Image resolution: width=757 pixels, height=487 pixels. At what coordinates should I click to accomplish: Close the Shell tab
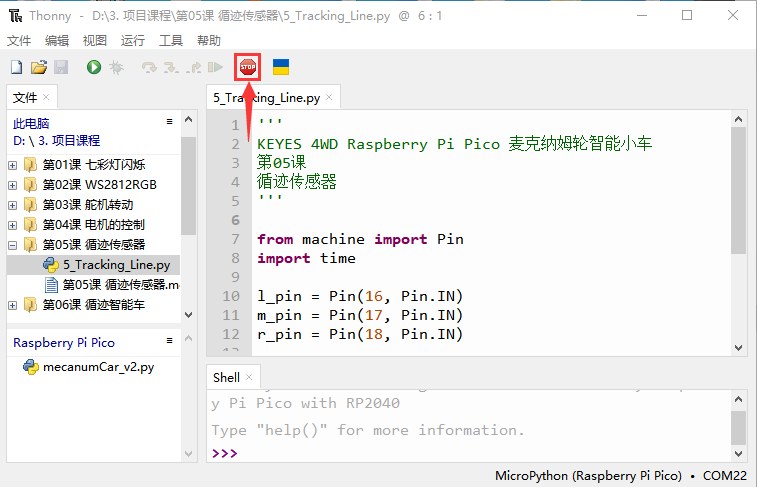(x=249, y=377)
